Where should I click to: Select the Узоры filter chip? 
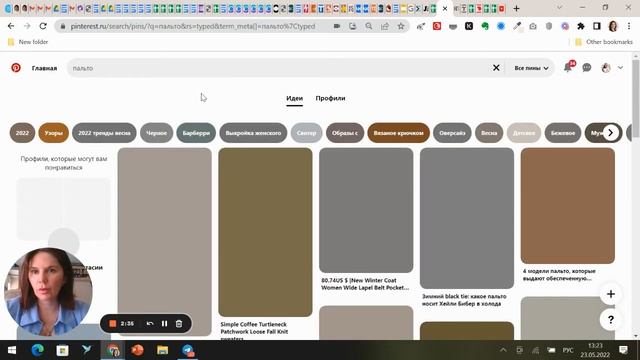(x=53, y=133)
